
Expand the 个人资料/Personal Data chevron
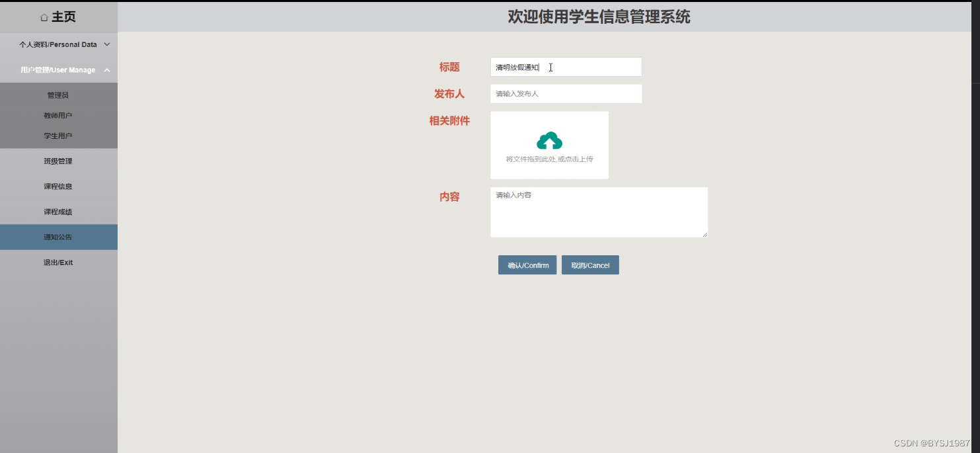pos(107,44)
